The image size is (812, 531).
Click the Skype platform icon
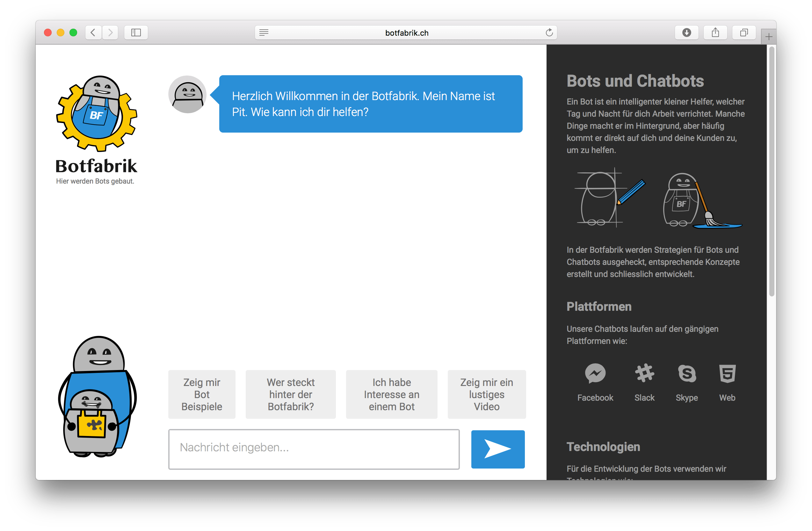(x=687, y=374)
